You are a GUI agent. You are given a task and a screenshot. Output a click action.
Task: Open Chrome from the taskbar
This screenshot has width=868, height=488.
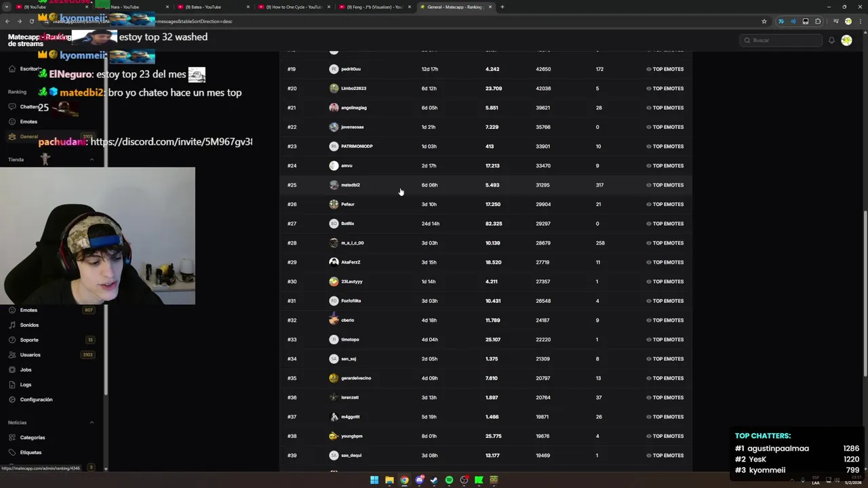(x=404, y=480)
